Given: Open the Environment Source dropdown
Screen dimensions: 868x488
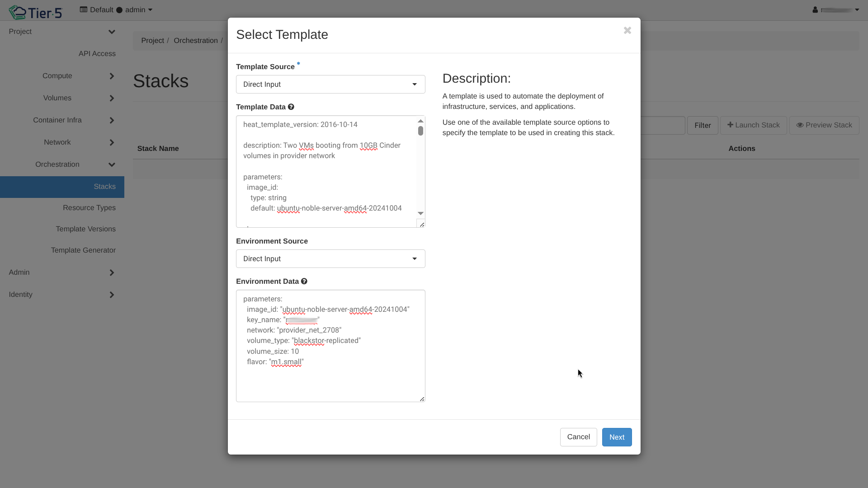Looking at the screenshot, I should [x=330, y=259].
